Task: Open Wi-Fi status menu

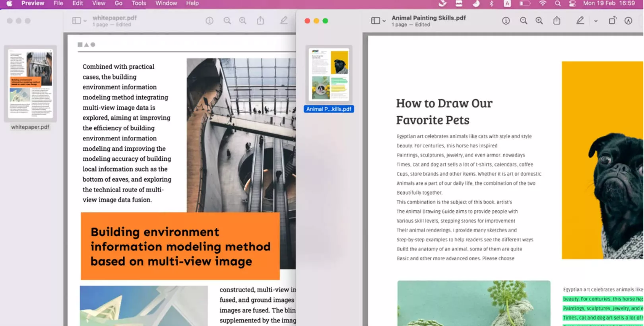Action: pyautogui.click(x=543, y=3)
